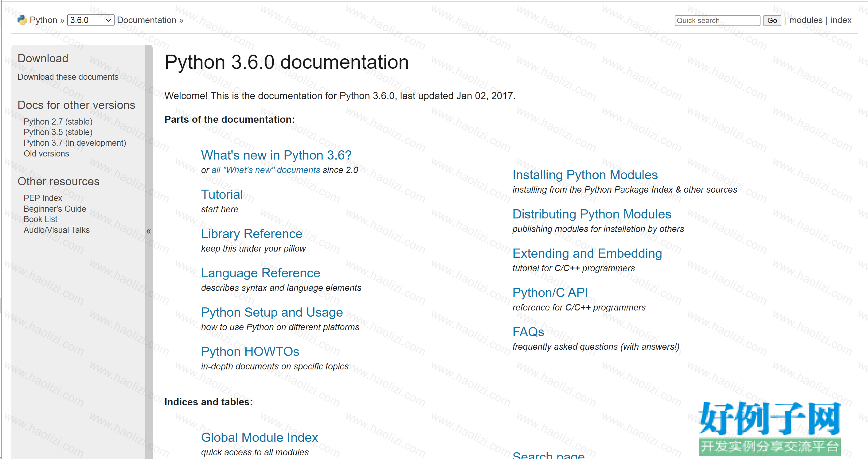Click the Quick search input field
This screenshot has height=459, width=868.
(x=717, y=21)
